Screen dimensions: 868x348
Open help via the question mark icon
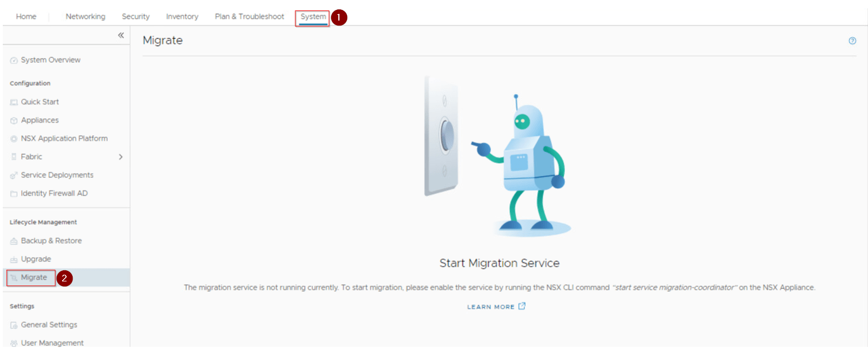coord(852,41)
